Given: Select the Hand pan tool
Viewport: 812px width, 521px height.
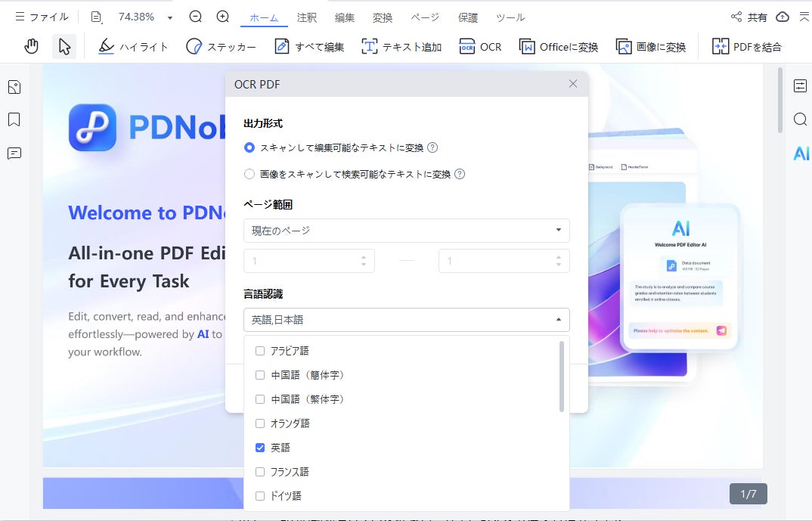Looking at the screenshot, I should (31, 47).
